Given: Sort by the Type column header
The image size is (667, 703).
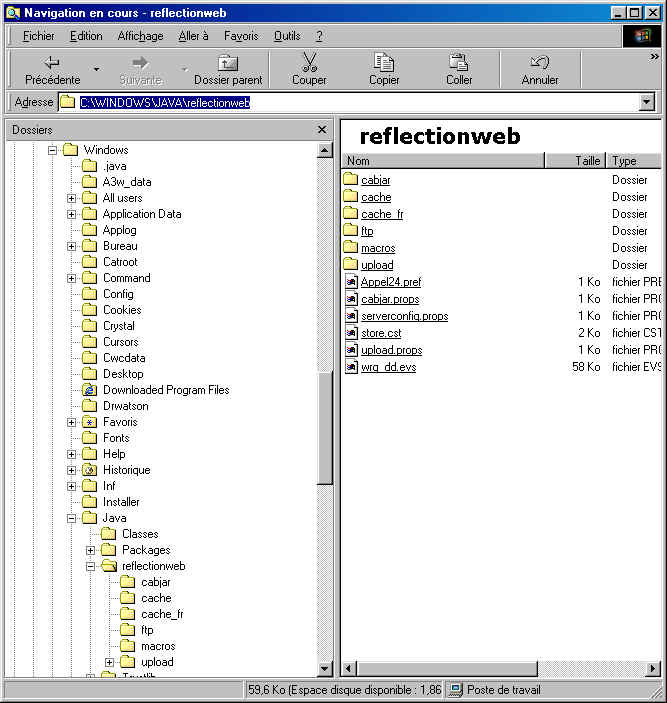Looking at the screenshot, I should [634, 161].
